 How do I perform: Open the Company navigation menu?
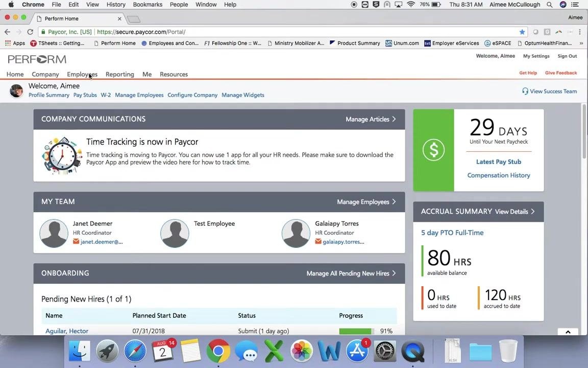pyautogui.click(x=45, y=74)
